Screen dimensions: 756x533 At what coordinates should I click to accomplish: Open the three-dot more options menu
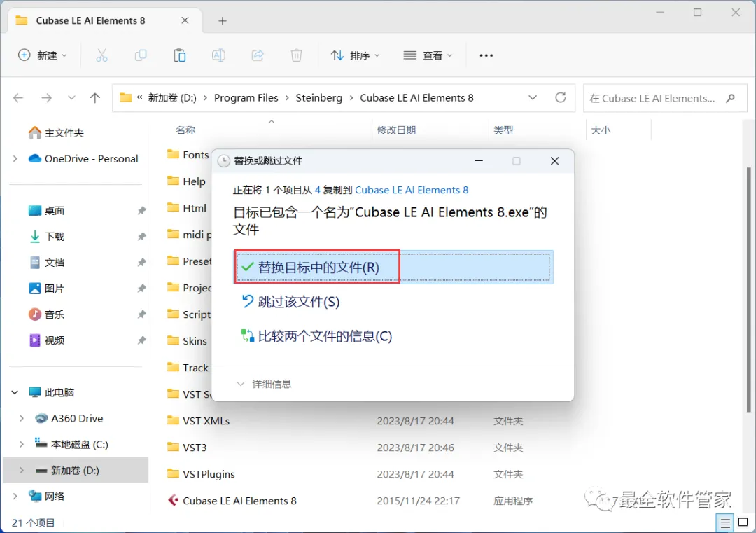(x=486, y=55)
